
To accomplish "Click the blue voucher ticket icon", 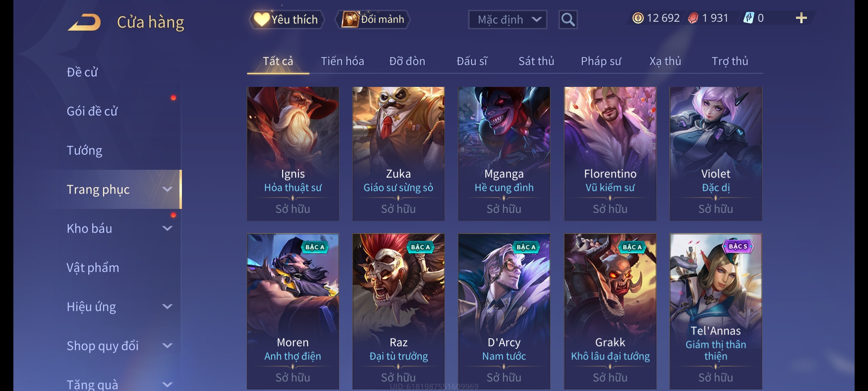I will click(748, 18).
